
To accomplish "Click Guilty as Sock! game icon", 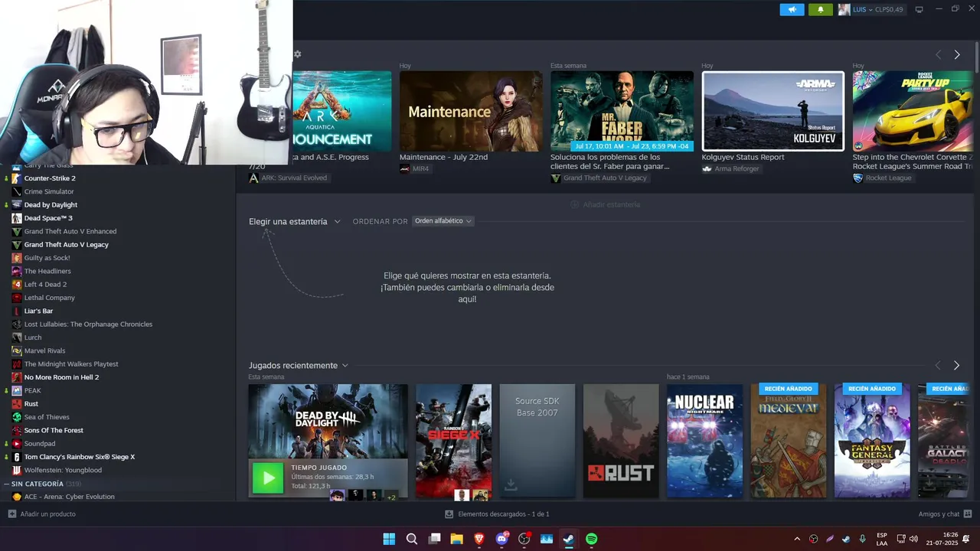I will [17, 258].
